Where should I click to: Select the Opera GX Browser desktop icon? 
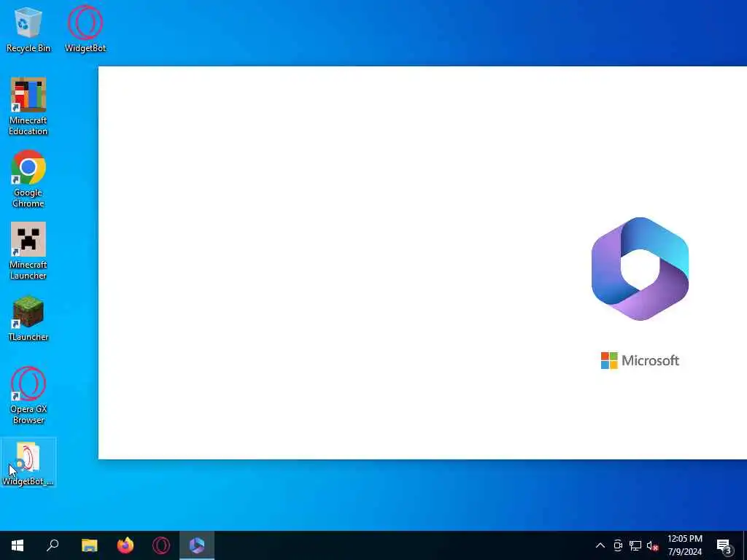coord(28,395)
